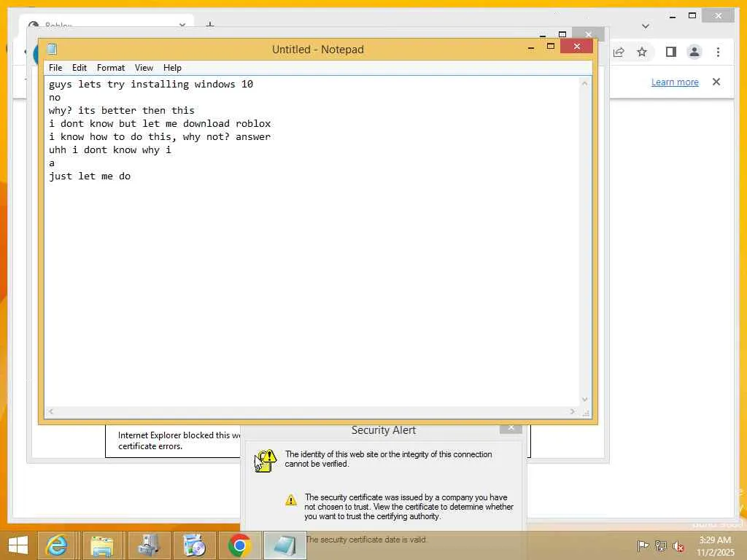The image size is (747, 560).
Task: Close the Security Alert dialog
Action: tap(511, 428)
